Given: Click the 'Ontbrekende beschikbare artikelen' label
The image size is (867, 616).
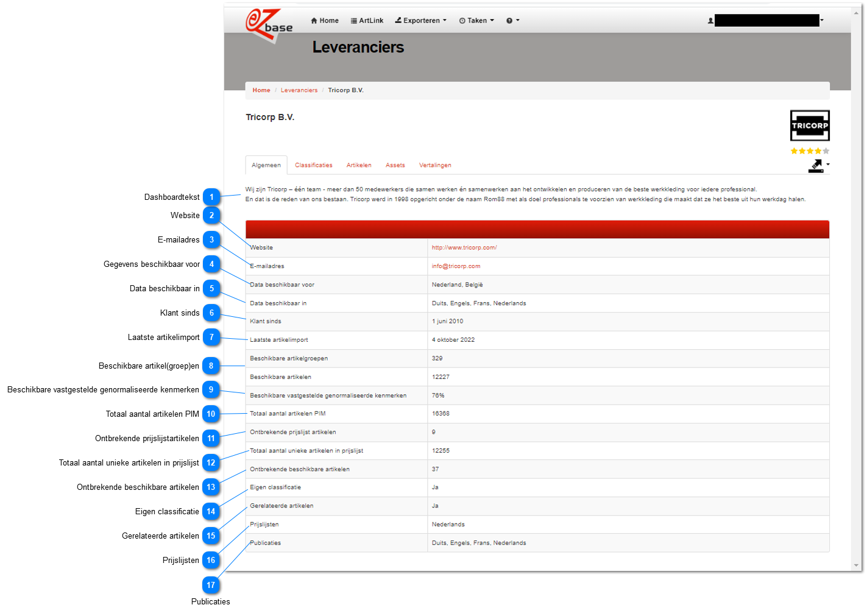Looking at the screenshot, I should [300, 469].
